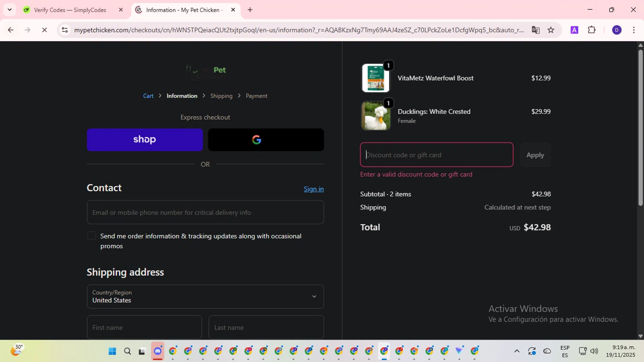644x362 pixels.
Task: Apply the discount code
Action: pos(535,155)
